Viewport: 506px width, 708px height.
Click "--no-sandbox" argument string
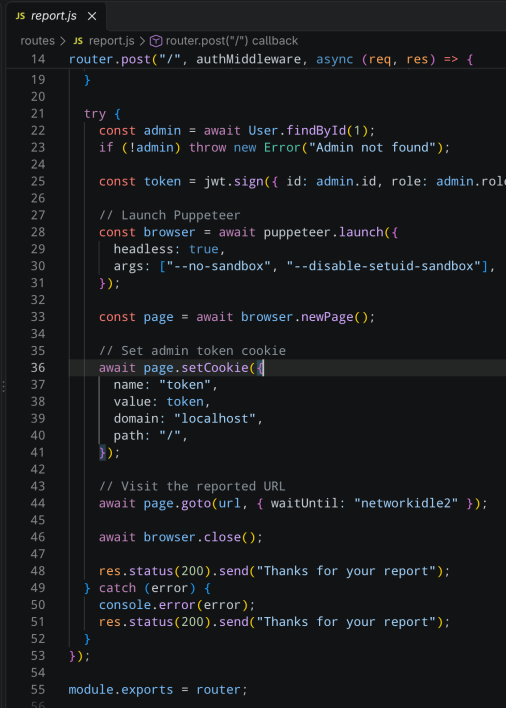(x=219, y=266)
